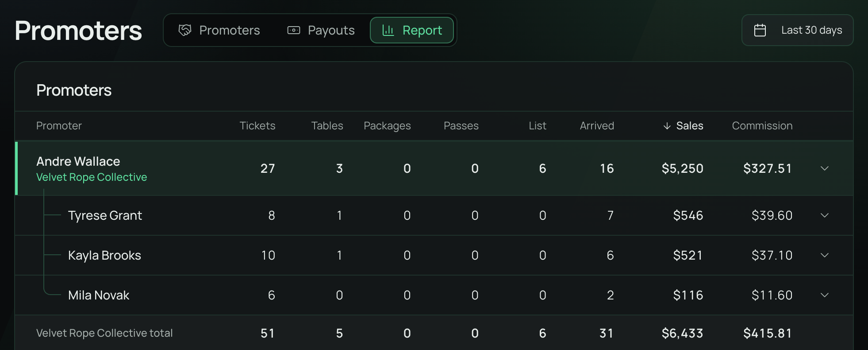
Task: Click the cash icon in Payouts tab
Action: [x=294, y=30]
